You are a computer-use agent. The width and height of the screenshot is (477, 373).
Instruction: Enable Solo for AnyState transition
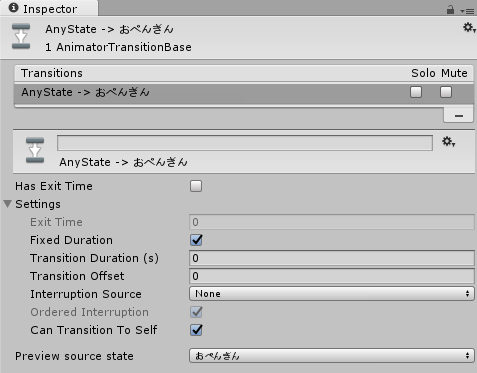point(416,92)
